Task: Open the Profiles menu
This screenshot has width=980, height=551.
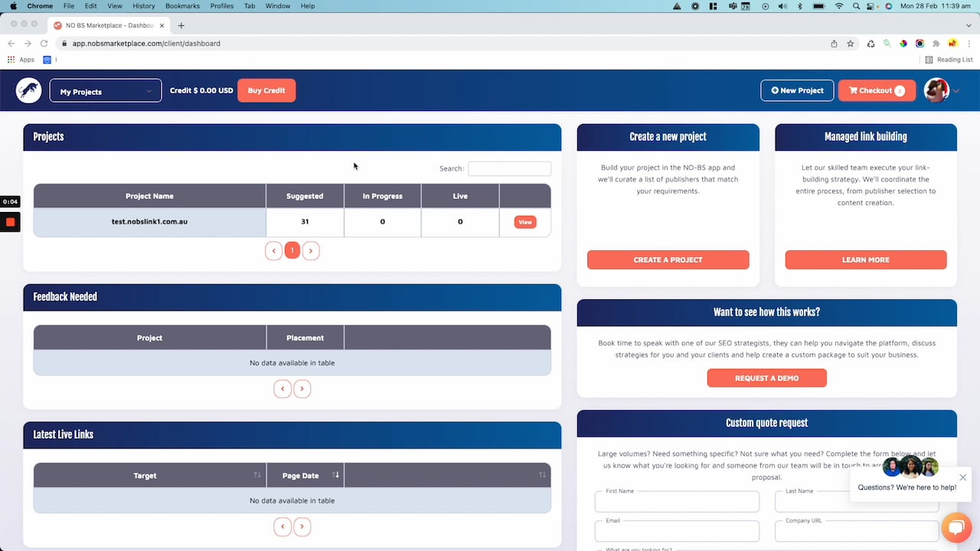Action: pyautogui.click(x=222, y=6)
